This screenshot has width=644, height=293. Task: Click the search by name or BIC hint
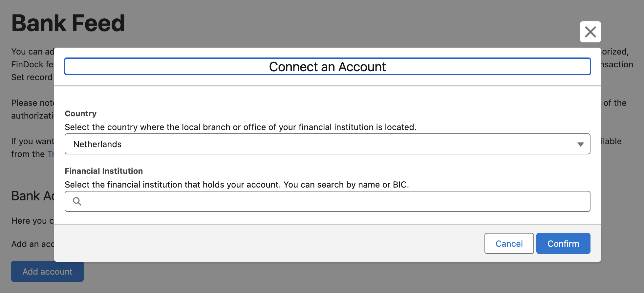click(236, 185)
